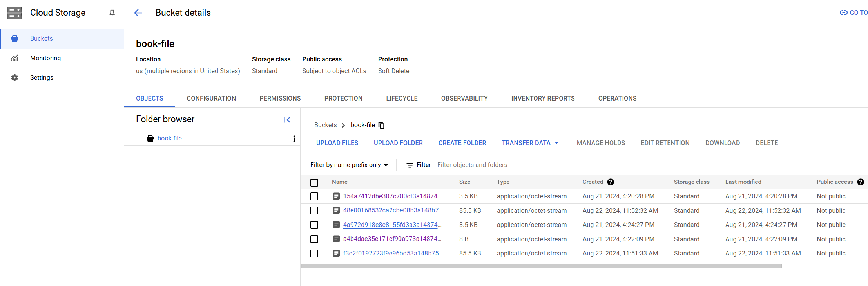Open the Observability tab
The width and height of the screenshot is (868, 286).
pos(464,99)
